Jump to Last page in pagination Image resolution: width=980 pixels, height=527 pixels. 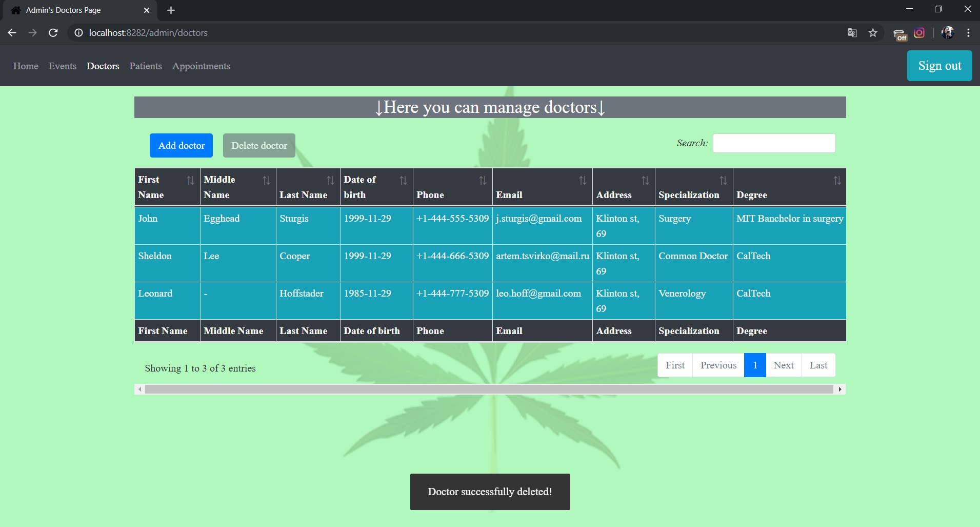[818, 365]
